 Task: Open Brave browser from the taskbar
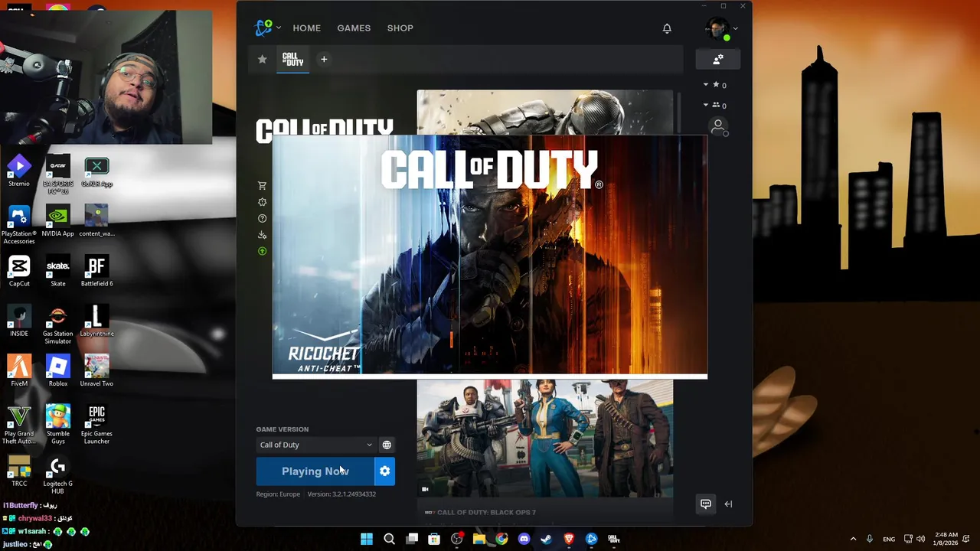tap(569, 539)
